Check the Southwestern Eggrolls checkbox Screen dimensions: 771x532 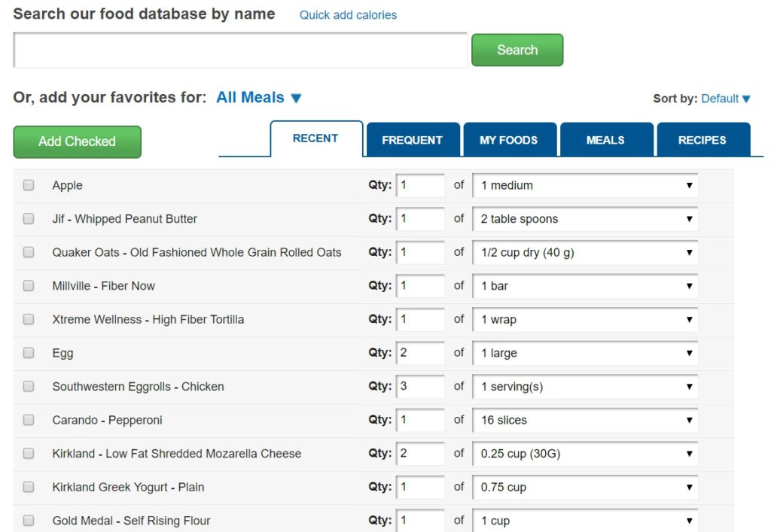click(x=29, y=386)
